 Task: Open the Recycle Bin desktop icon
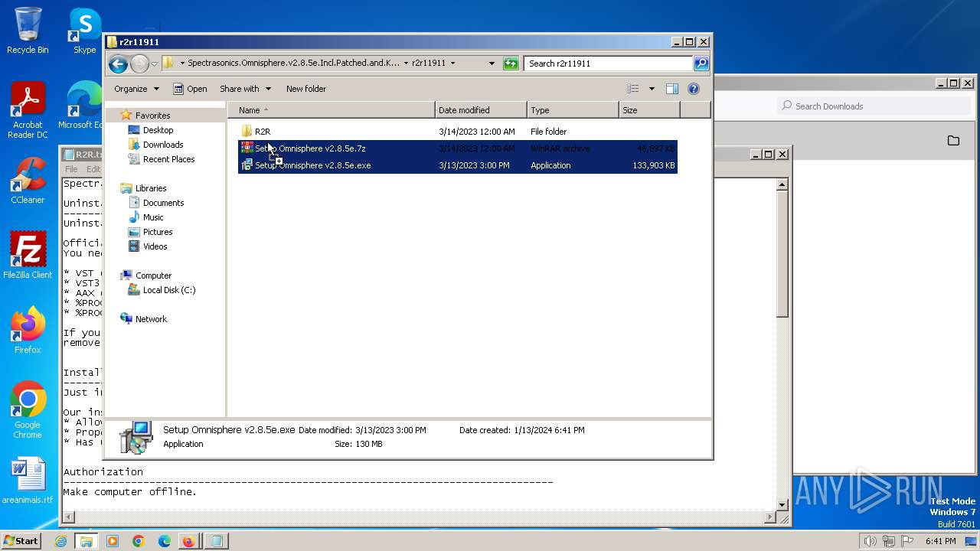[x=28, y=31]
